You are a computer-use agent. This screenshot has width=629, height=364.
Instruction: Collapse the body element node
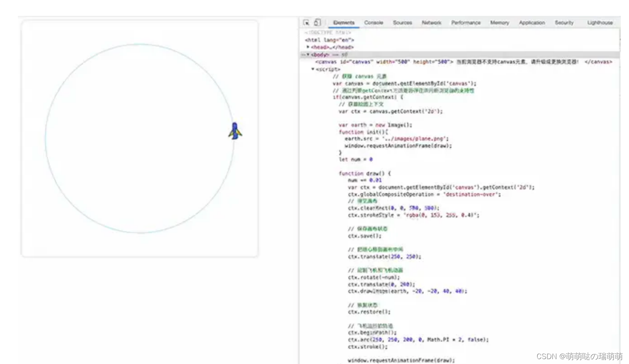[308, 55]
